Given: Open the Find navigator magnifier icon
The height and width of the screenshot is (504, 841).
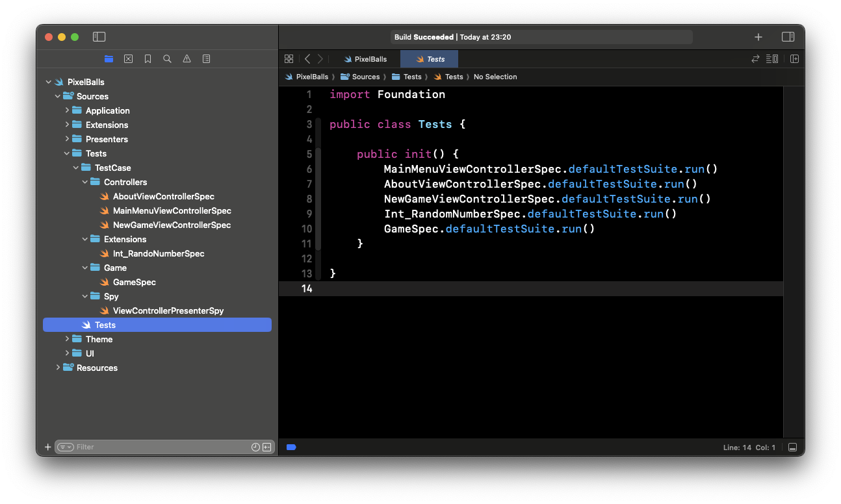Looking at the screenshot, I should (167, 58).
